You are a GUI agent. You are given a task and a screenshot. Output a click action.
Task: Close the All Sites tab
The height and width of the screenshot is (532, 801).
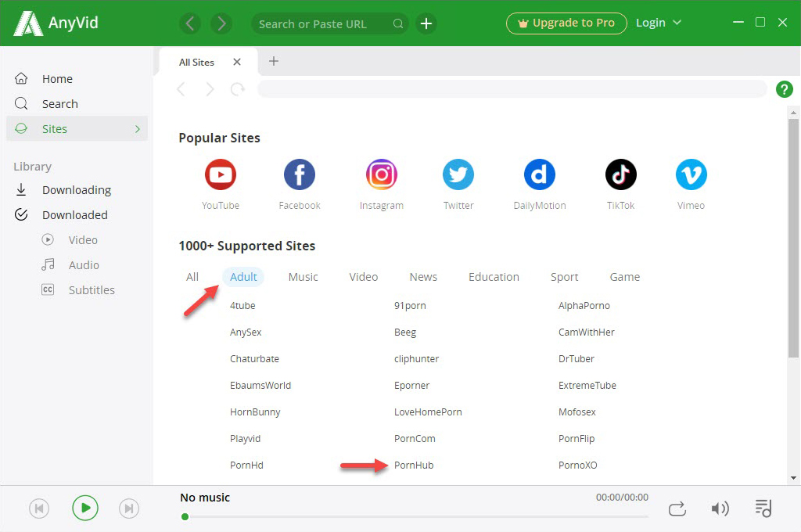236,62
